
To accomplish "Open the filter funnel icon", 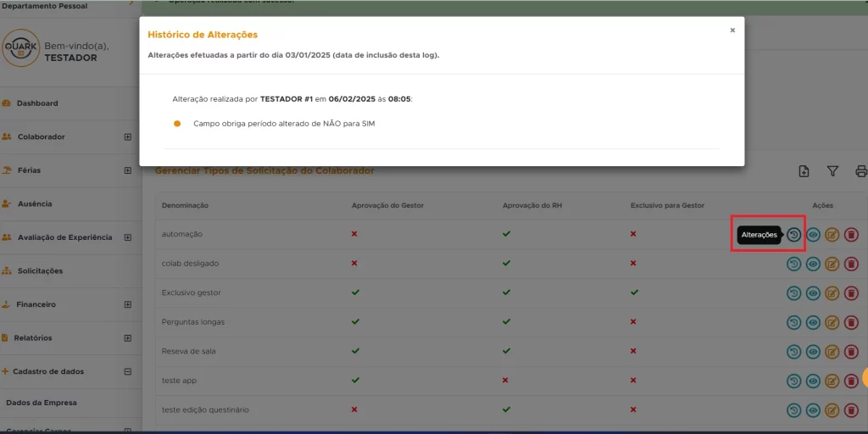I will pos(832,172).
